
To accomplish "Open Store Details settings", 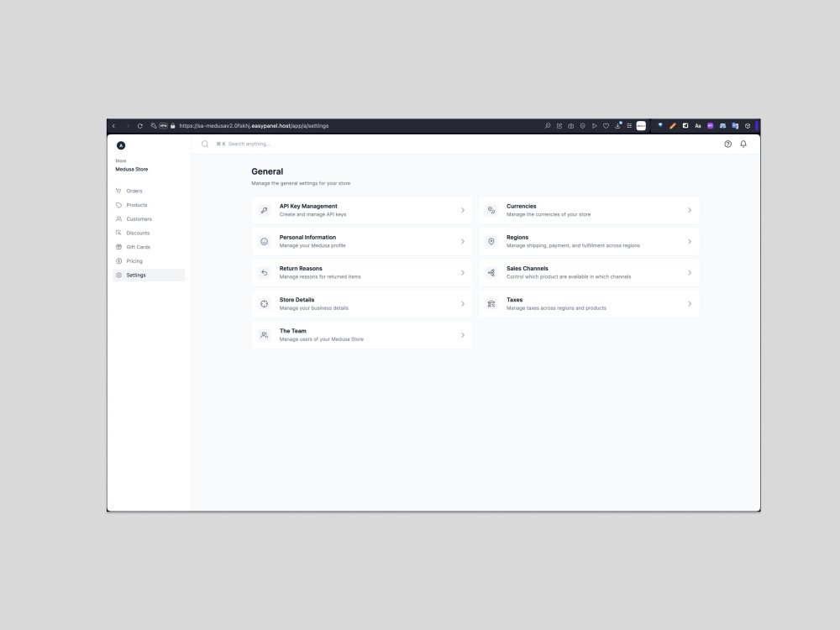I will (362, 304).
